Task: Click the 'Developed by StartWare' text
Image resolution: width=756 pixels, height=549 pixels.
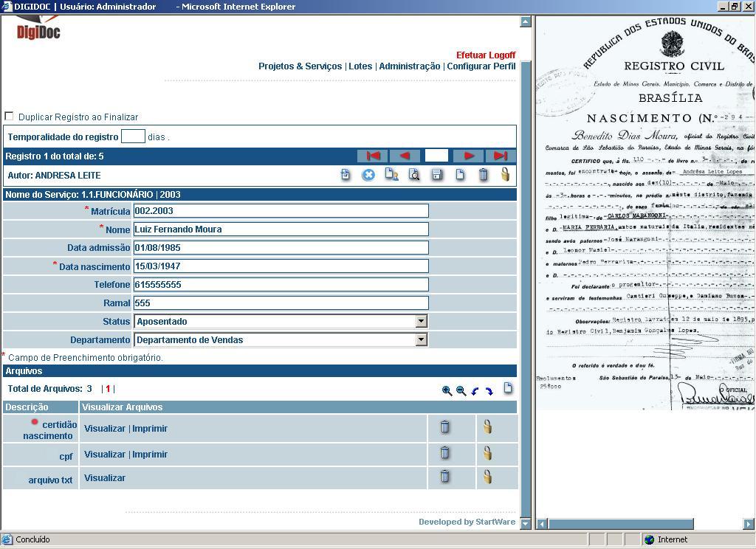Action: (467, 522)
